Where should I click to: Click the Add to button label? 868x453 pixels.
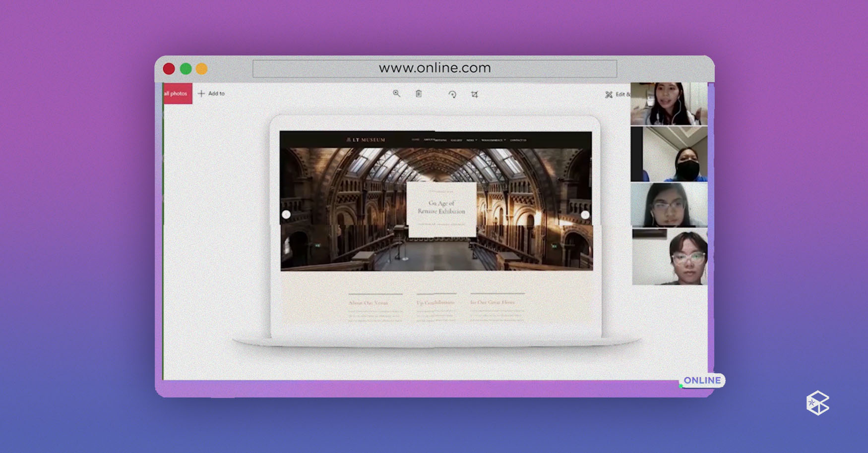point(216,93)
